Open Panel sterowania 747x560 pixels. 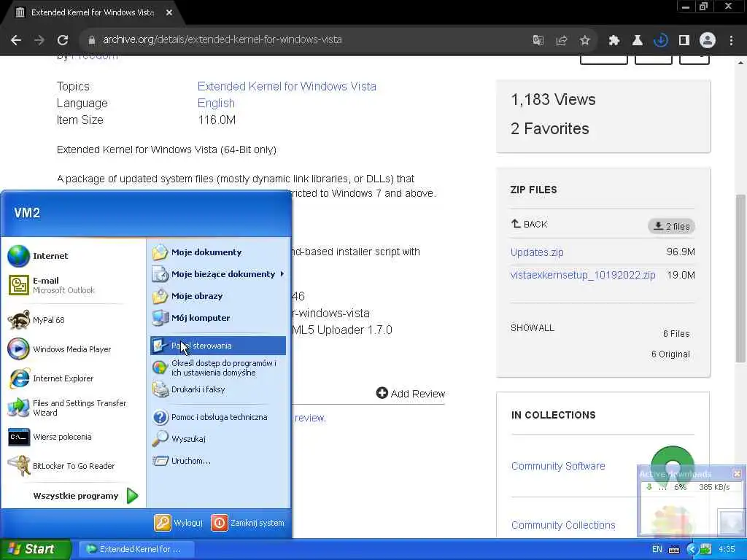(217, 346)
